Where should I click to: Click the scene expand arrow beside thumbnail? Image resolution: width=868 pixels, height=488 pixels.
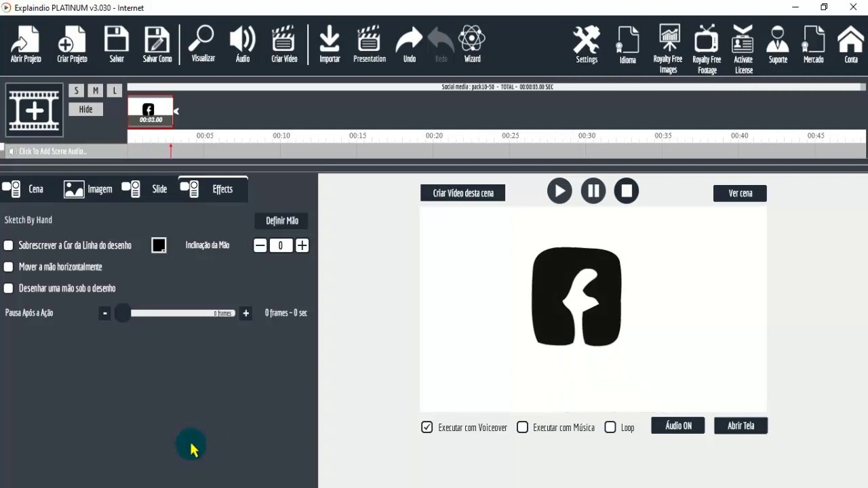pyautogui.click(x=176, y=111)
